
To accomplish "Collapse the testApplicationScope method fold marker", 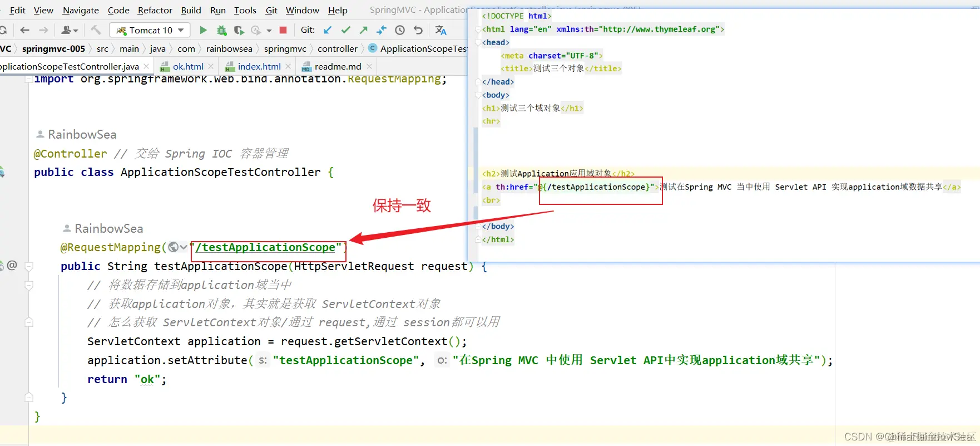I will [x=29, y=266].
